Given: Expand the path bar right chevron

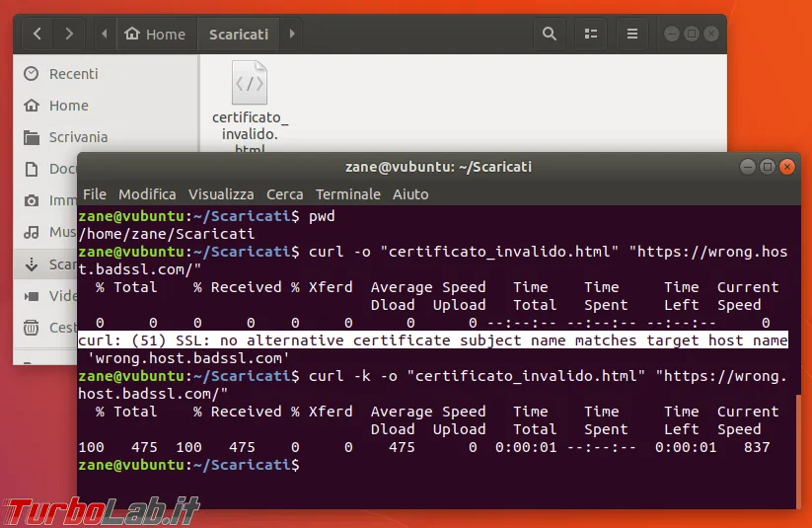Looking at the screenshot, I should pos(292,35).
